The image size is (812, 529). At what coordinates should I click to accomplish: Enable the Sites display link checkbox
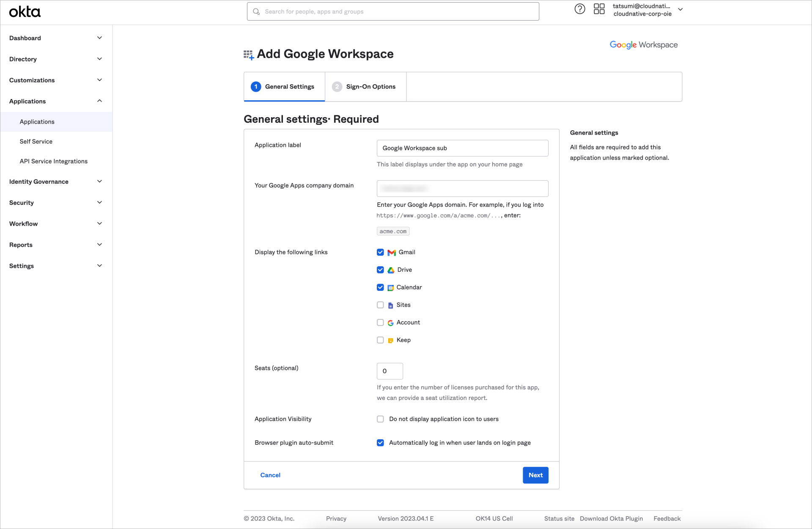[x=380, y=305]
